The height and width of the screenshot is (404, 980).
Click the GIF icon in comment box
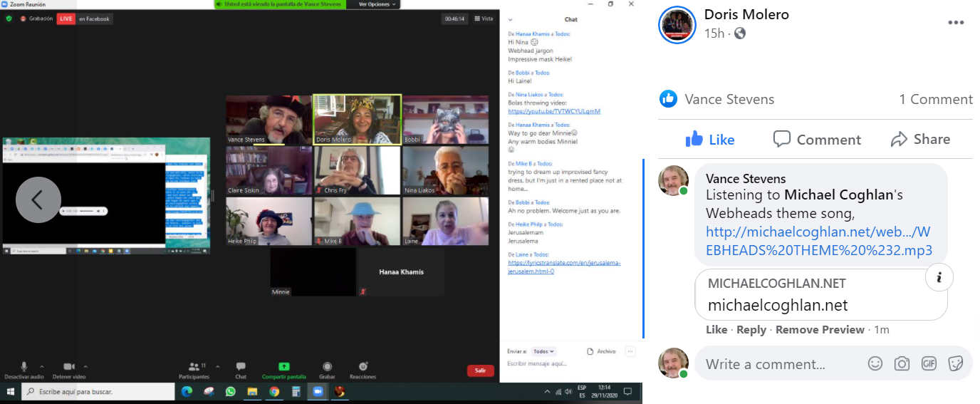tap(929, 363)
